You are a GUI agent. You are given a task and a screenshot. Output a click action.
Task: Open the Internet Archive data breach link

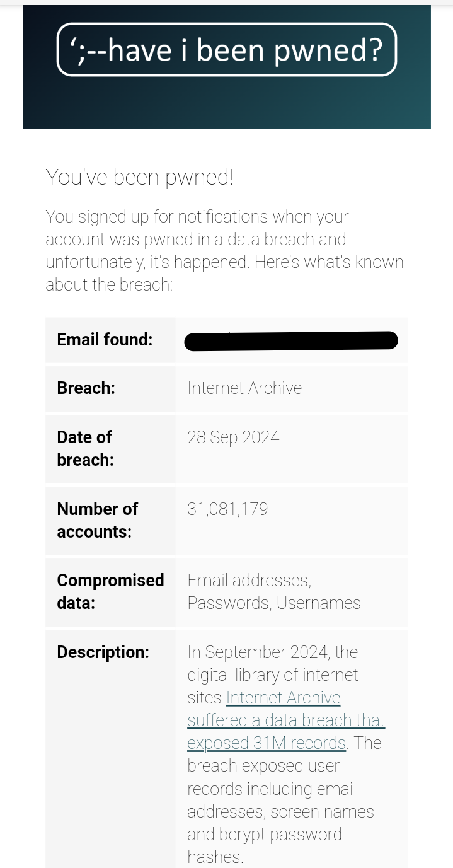(x=285, y=720)
